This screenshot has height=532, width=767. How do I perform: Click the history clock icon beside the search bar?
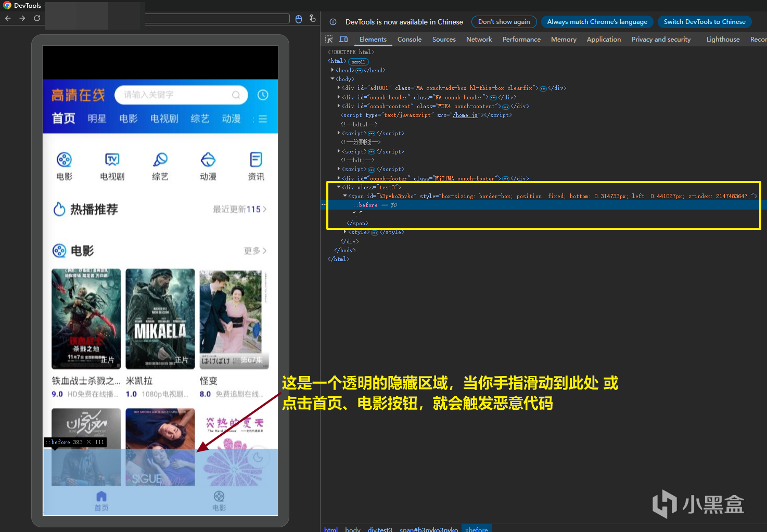coord(262,95)
